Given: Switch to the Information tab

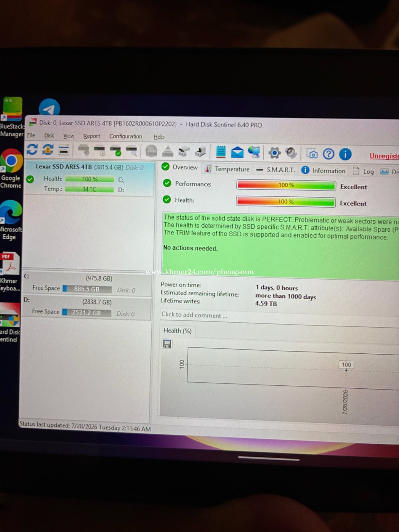Looking at the screenshot, I should pyautogui.click(x=324, y=171).
